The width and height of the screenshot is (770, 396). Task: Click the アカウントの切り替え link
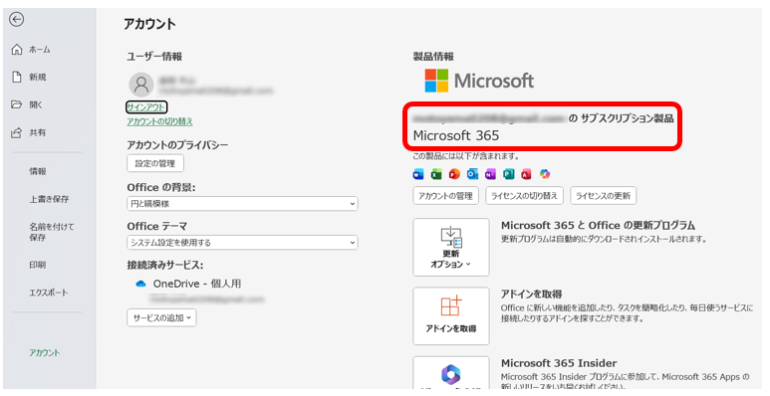pos(160,121)
